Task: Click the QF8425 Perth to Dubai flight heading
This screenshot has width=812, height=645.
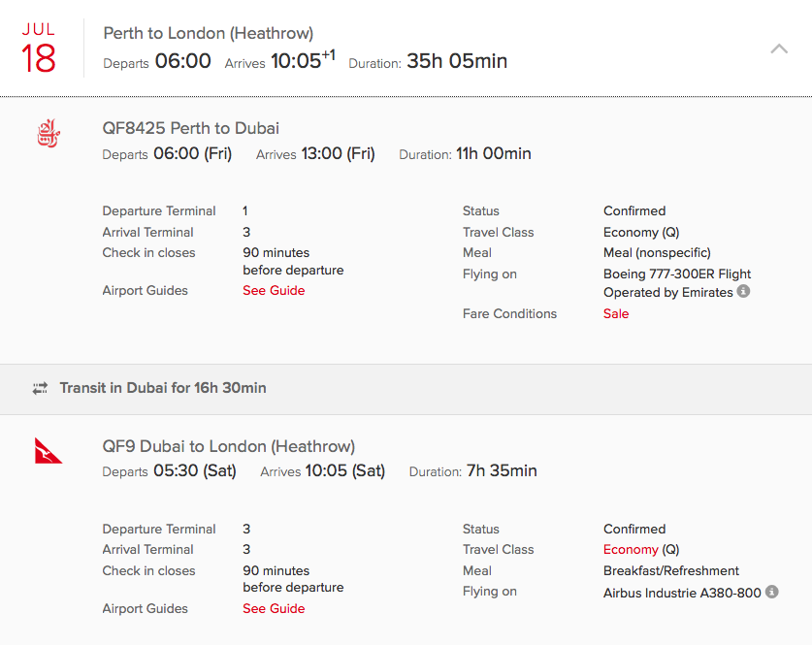Action: (190, 128)
